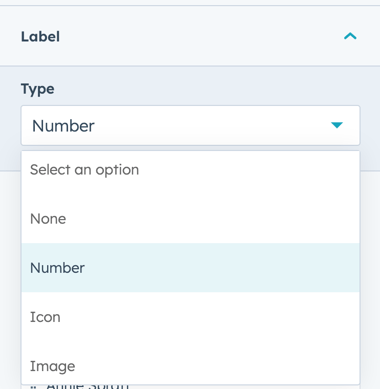Set label type to Icon
This screenshot has width=380, height=389.
(190, 317)
